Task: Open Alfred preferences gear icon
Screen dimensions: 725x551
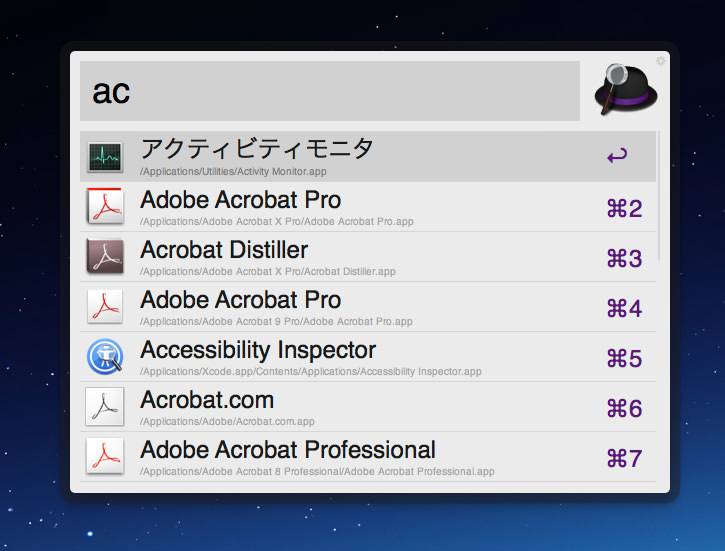Action: tap(661, 61)
